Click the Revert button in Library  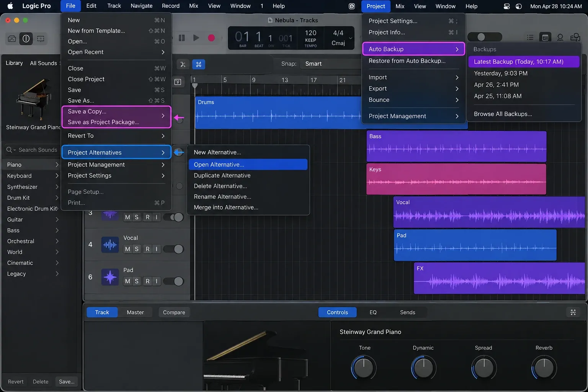pyautogui.click(x=16, y=382)
